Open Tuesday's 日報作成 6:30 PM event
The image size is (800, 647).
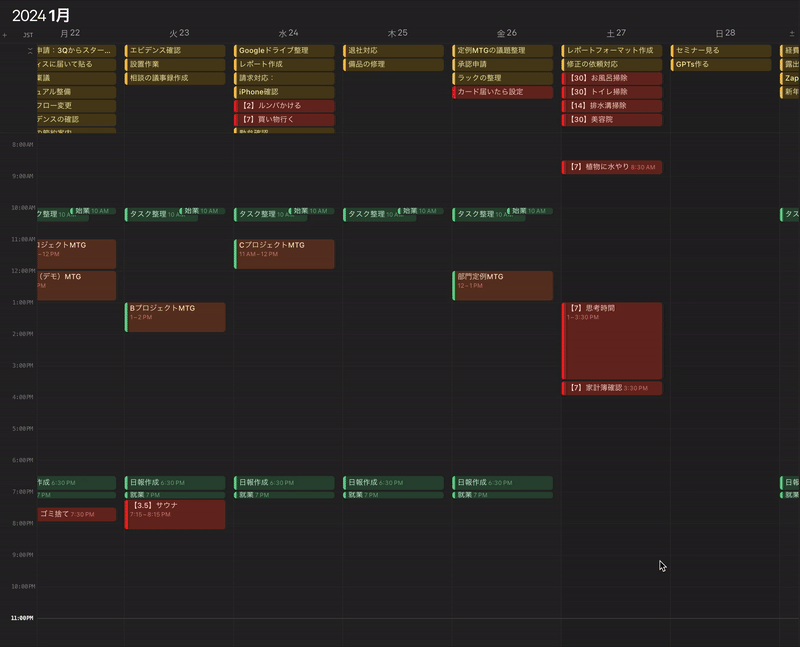(175, 483)
